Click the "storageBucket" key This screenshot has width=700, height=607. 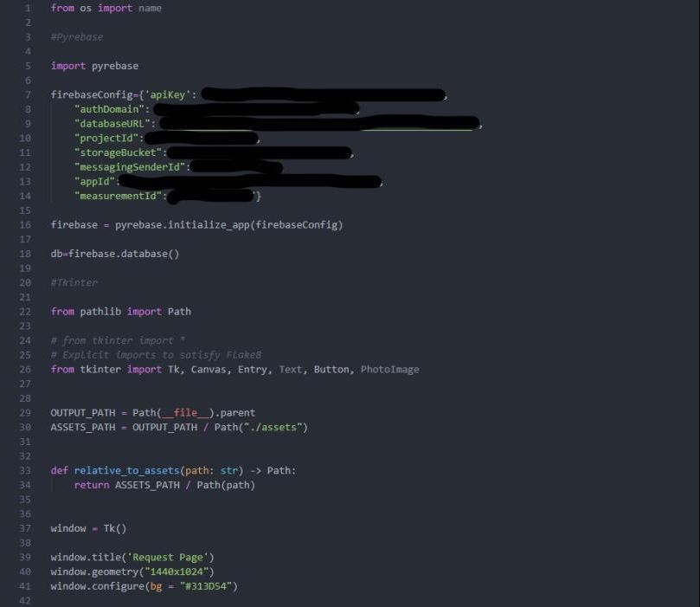pos(119,152)
